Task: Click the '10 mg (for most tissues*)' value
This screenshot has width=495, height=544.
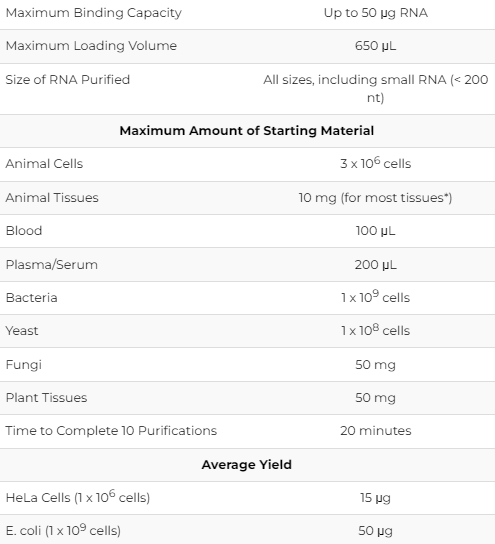Action: (x=375, y=198)
